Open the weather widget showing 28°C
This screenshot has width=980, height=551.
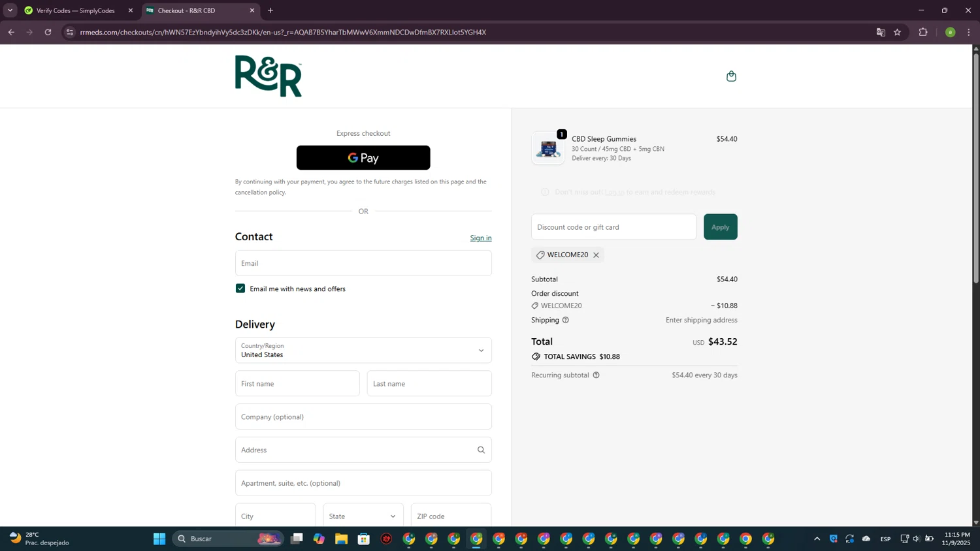click(39, 539)
